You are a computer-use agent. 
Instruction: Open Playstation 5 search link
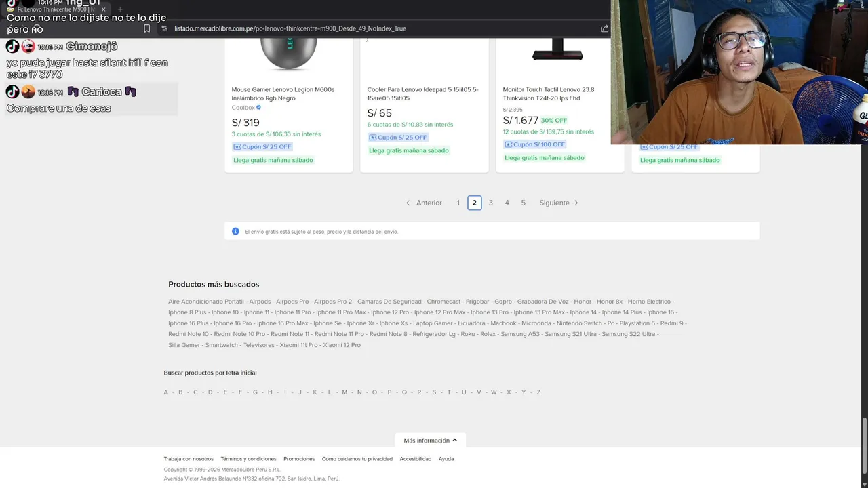(x=637, y=323)
